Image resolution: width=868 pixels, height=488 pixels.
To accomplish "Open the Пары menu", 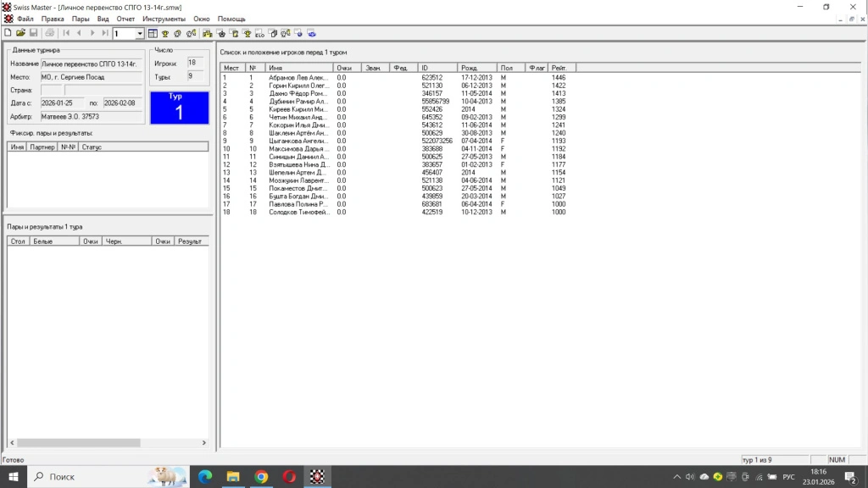I will pos(81,19).
